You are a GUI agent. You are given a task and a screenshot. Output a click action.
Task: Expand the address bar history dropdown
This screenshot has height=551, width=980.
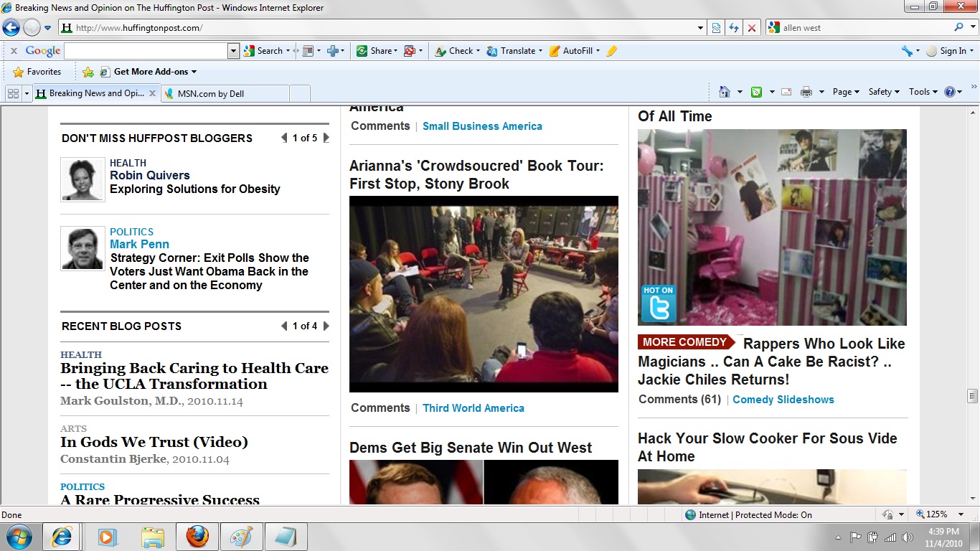pos(701,28)
